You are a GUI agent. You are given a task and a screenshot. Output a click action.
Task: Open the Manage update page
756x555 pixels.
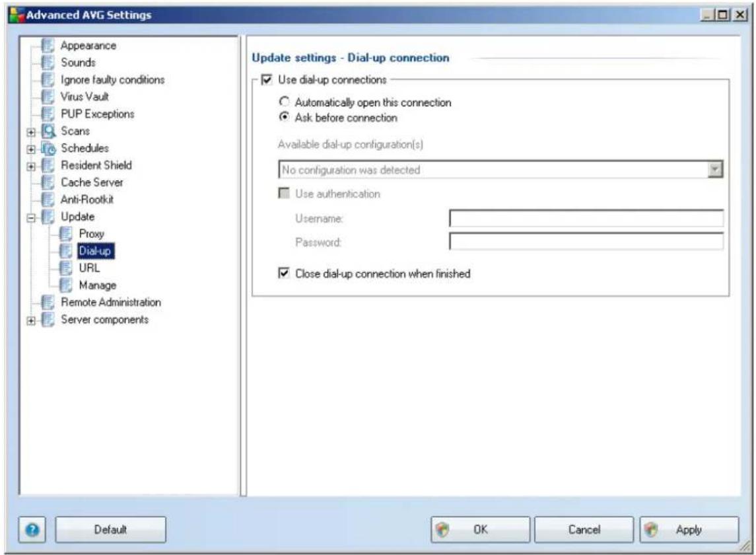tap(98, 285)
